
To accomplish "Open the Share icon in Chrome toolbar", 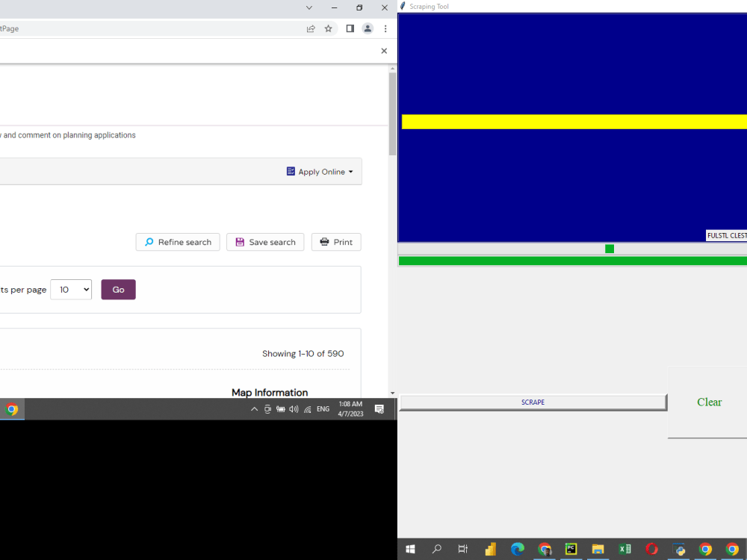I will (311, 28).
